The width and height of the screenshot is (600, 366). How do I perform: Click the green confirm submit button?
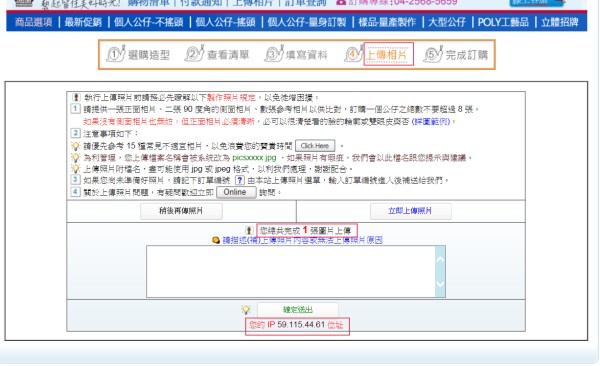298,309
